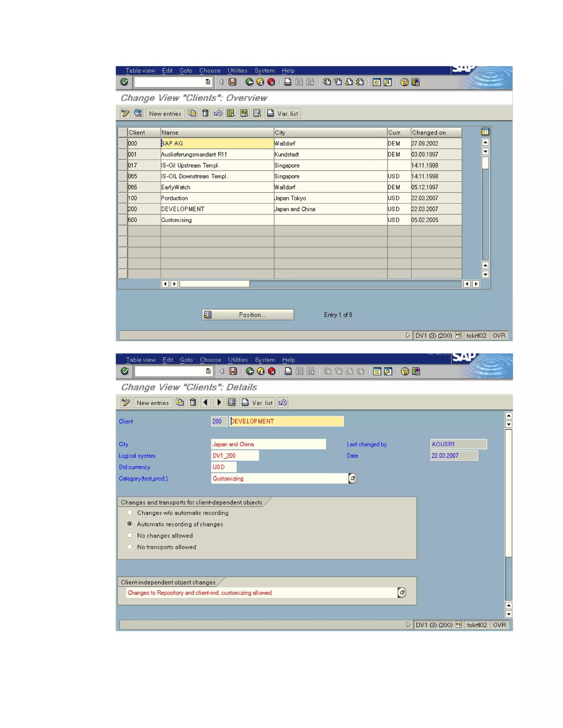Image resolution: width=563 pixels, height=728 pixels.
Task: Click green Back arrow in overview toolbar
Action: (x=249, y=82)
